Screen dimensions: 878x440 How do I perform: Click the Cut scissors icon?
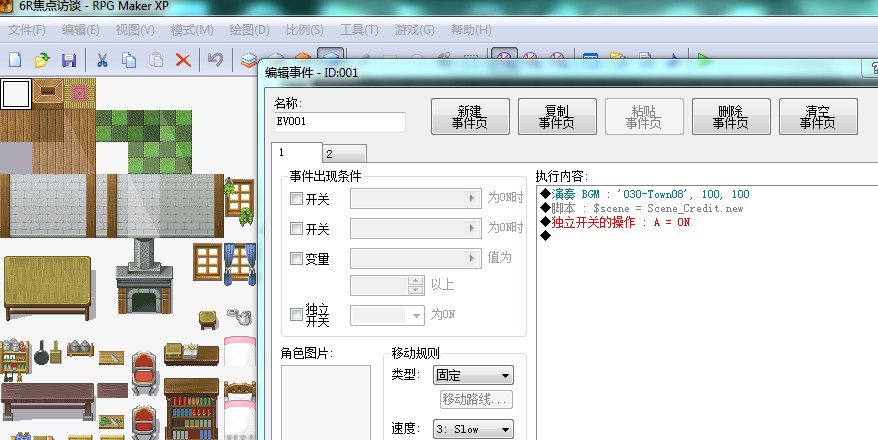(x=102, y=60)
